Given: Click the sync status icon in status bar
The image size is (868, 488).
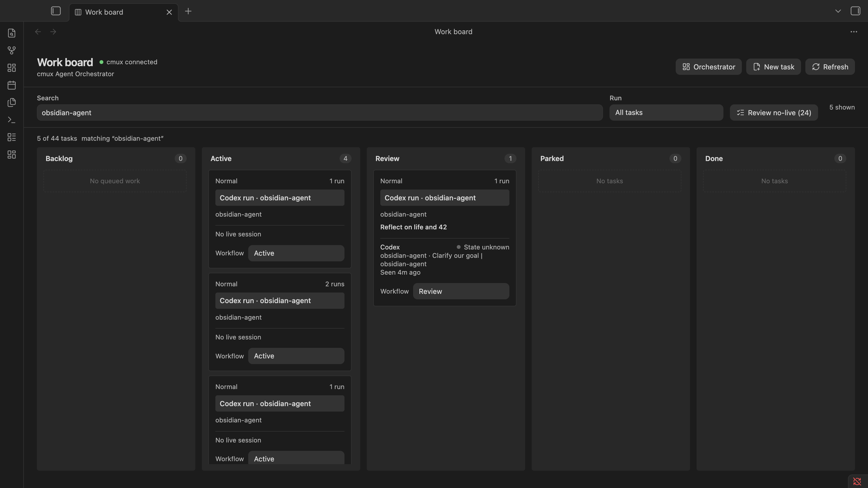Looking at the screenshot, I should (857, 481).
